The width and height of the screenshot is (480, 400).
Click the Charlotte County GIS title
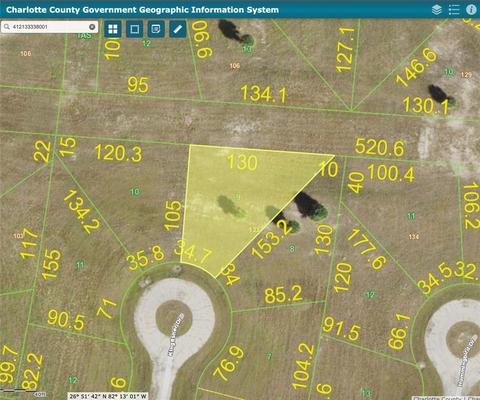pyautogui.click(x=142, y=10)
